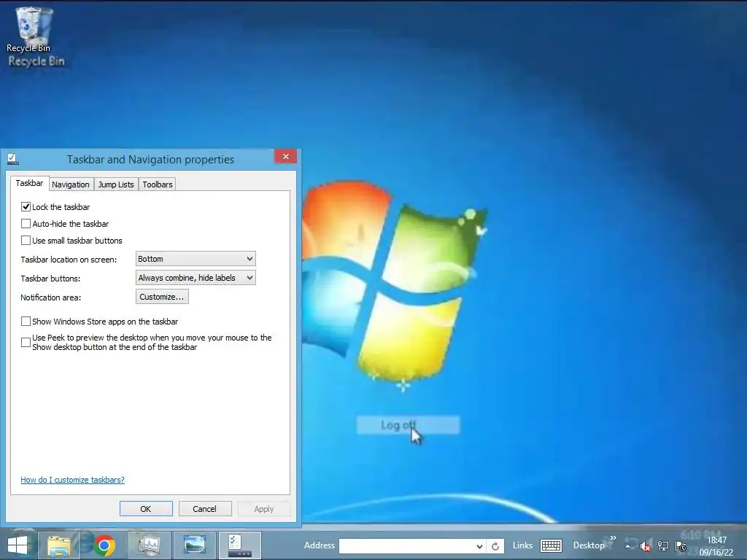Switch to the Toolbars tab
This screenshot has width=747, height=560.
pos(158,184)
